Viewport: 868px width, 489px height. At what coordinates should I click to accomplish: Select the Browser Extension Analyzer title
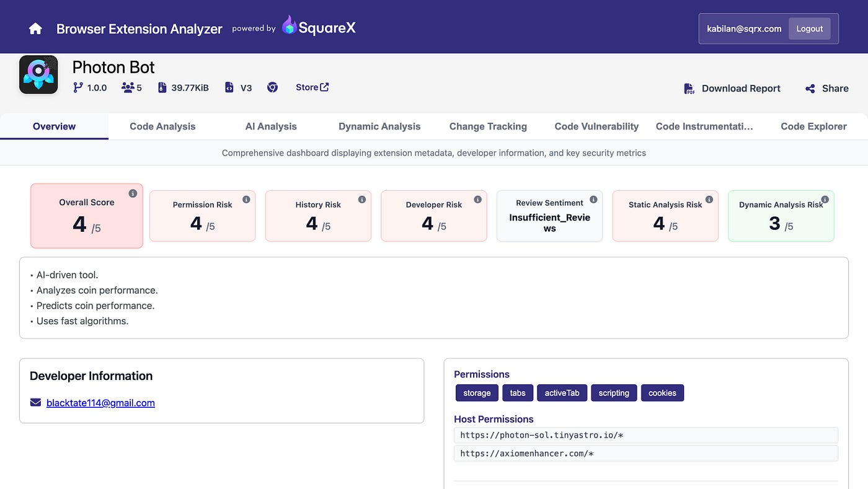click(139, 29)
